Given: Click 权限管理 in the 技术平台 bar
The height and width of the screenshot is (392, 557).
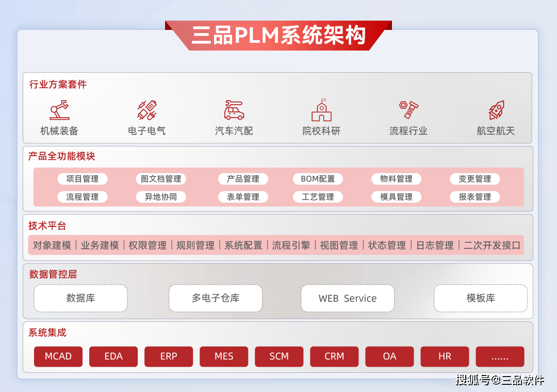Looking at the screenshot, I should click(x=148, y=245).
